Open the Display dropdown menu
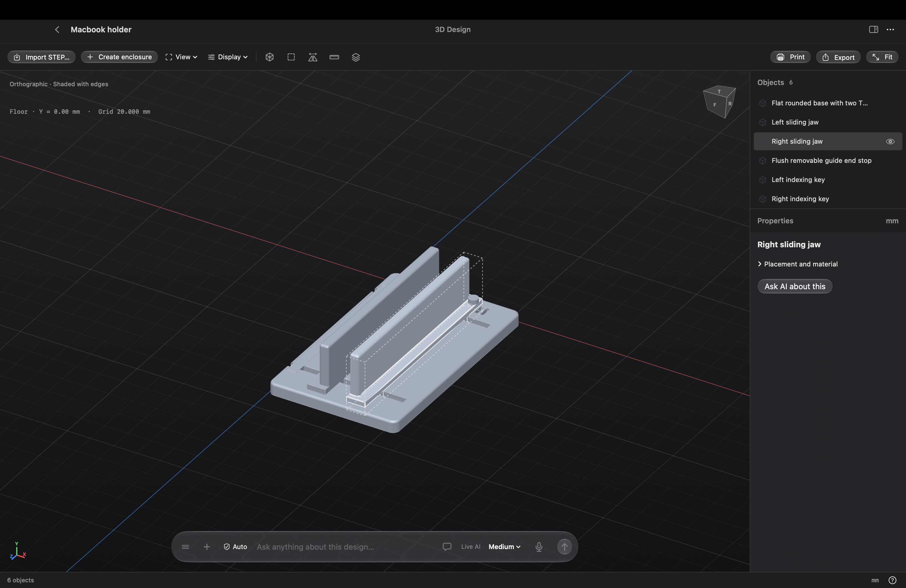 (x=228, y=57)
